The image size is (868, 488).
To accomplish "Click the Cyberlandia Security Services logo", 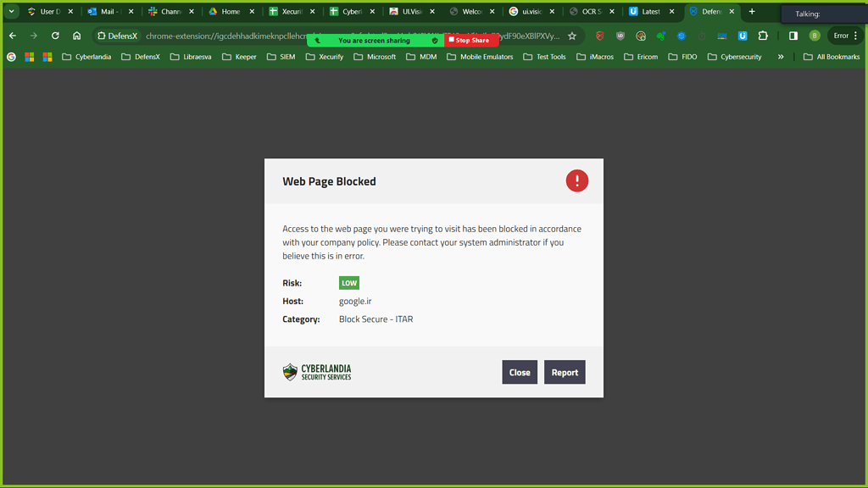I will click(x=317, y=371).
